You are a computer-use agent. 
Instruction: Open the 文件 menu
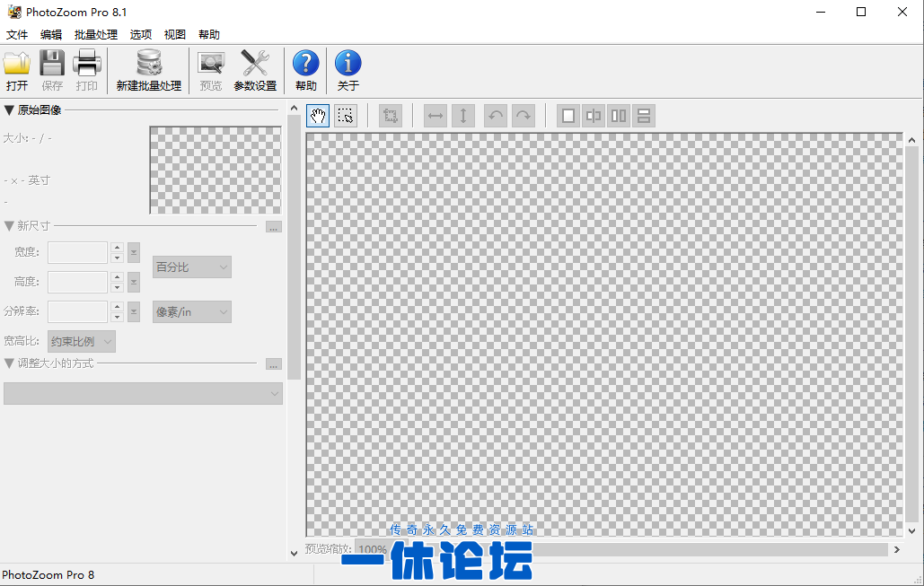click(x=17, y=35)
